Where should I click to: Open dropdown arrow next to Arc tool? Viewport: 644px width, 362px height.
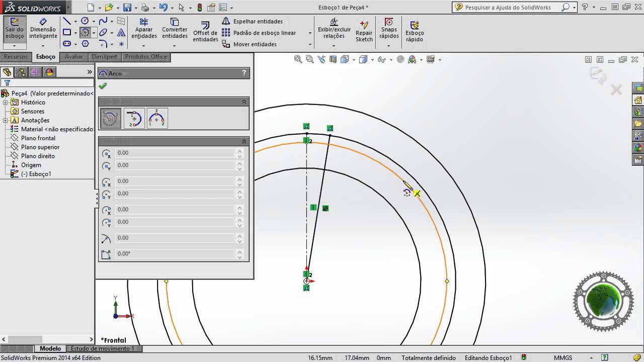tap(94, 33)
